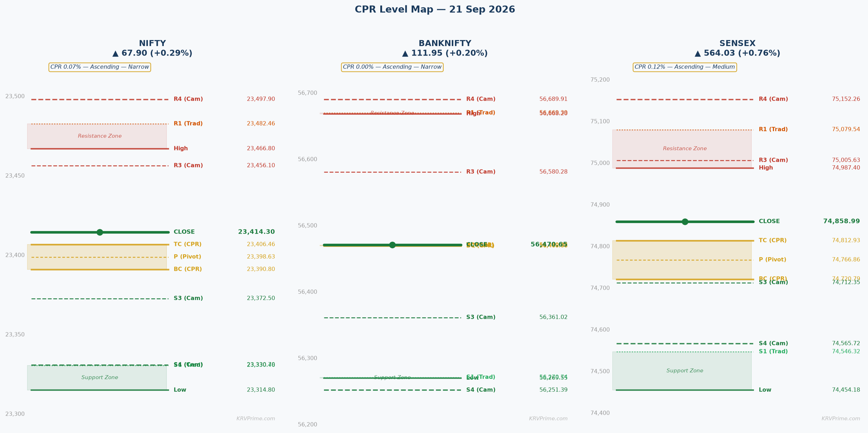The height and width of the screenshot is (433, 868).
Task: Click SENSEX change value 564.03 (+0.76%)
Action: (x=737, y=53)
